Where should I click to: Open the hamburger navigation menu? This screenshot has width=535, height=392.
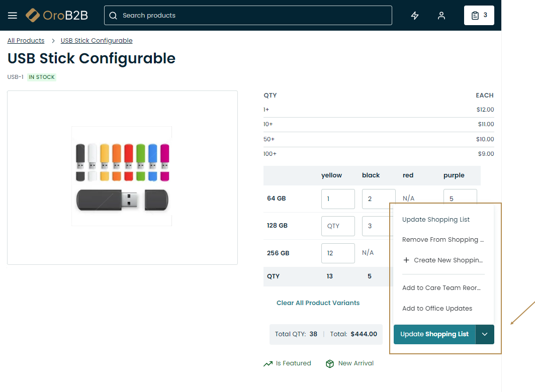13,16
